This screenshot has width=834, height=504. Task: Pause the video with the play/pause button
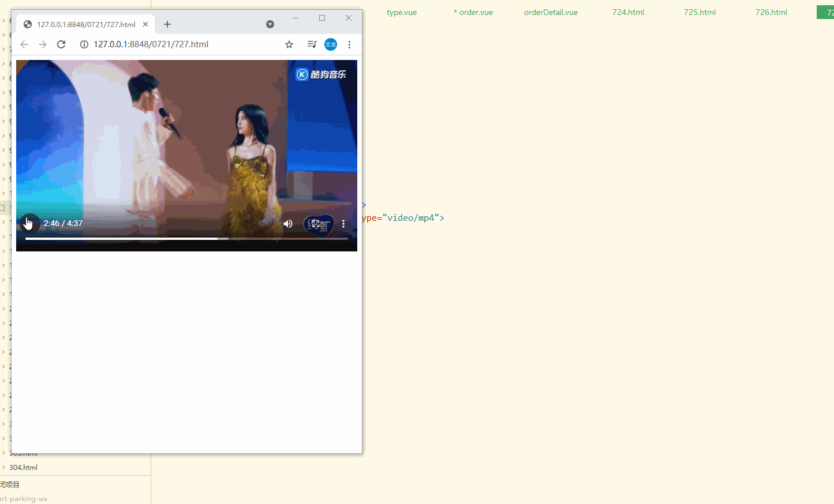coord(29,223)
